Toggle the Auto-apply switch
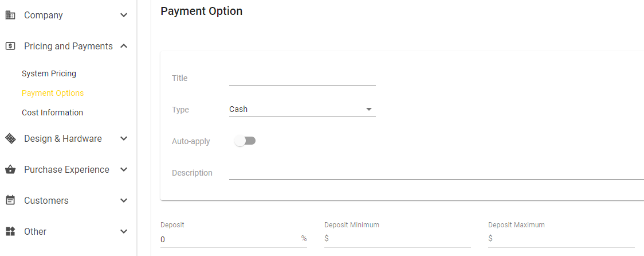The height and width of the screenshot is (256, 644). pos(245,141)
